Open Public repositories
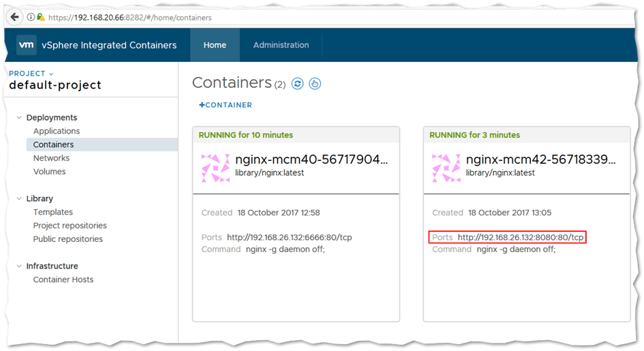This screenshot has height=351, width=644. [x=67, y=239]
